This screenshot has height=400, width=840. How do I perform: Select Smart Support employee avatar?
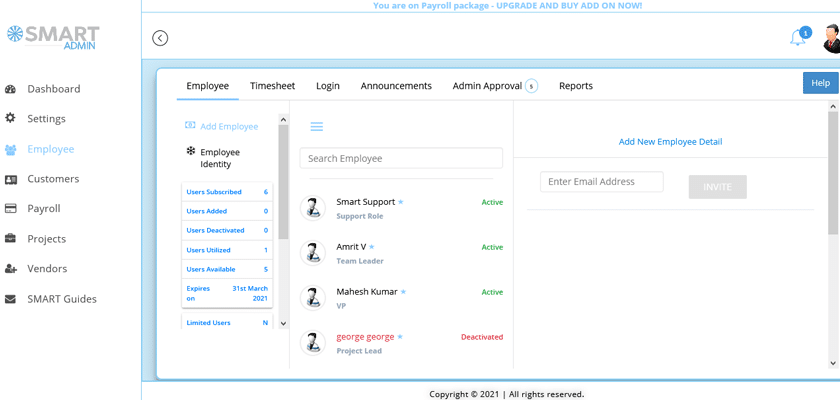(313, 207)
